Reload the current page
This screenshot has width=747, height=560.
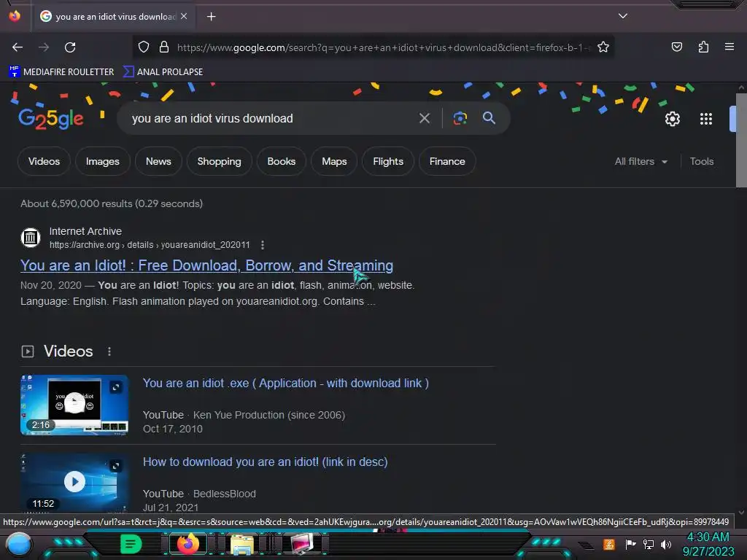pos(70,47)
